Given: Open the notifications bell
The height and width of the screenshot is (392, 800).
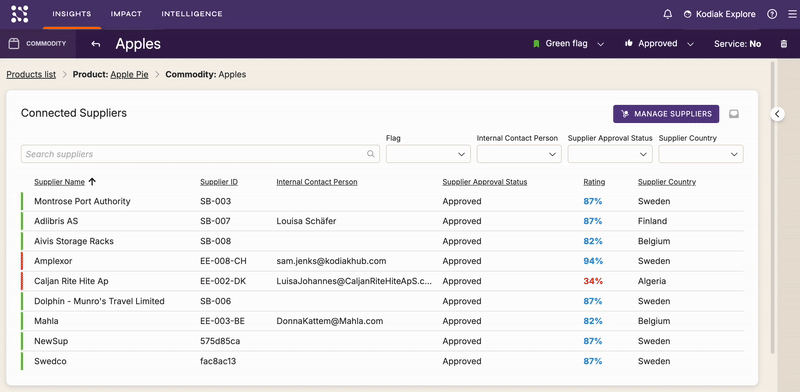Looking at the screenshot, I should [667, 14].
